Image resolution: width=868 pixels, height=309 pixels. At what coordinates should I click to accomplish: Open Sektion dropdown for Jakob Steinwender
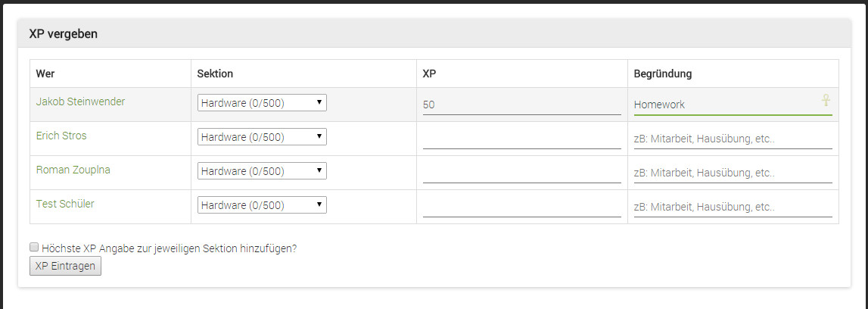pyautogui.click(x=262, y=103)
